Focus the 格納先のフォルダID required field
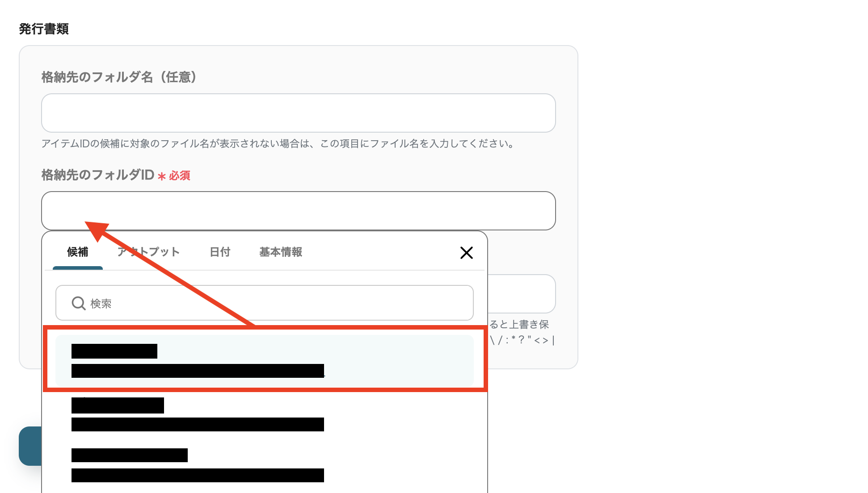Viewport: 868px width, 493px height. coord(298,210)
